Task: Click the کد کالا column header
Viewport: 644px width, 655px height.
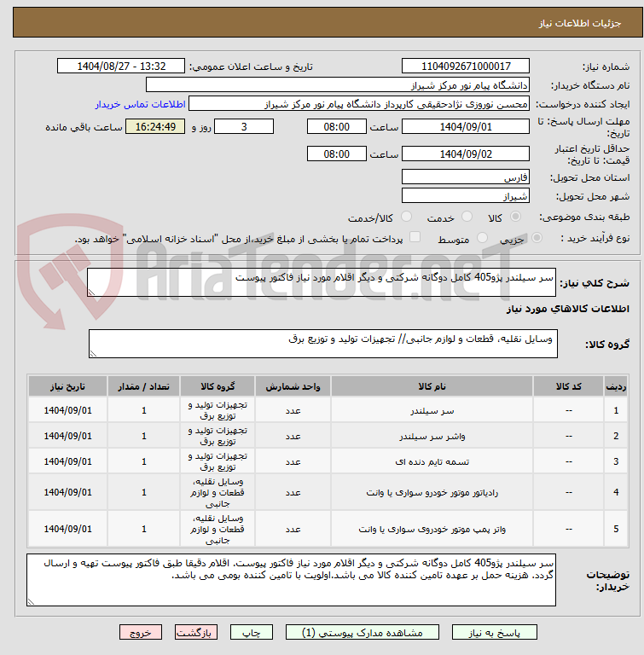Action: 568,386
